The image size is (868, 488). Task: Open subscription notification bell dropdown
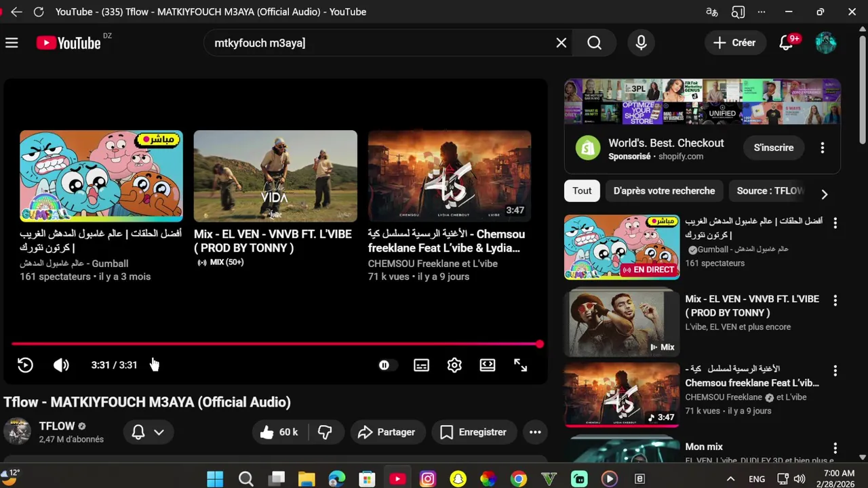147,432
